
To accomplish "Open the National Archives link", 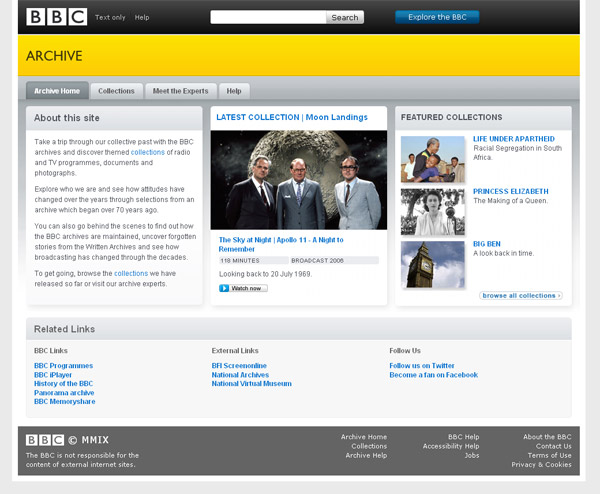I will tap(240, 375).
